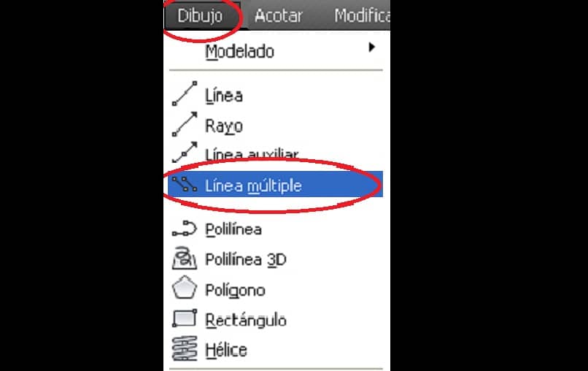Click the Rectángulo shape icon

(x=184, y=318)
